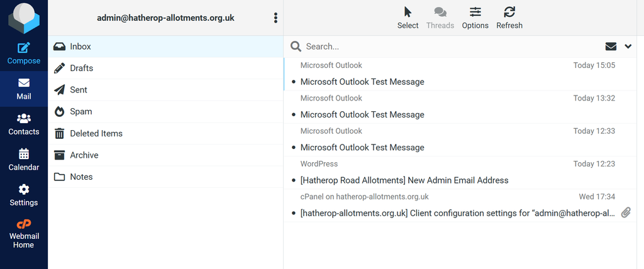Open the account three-dot menu
The image size is (644, 269).
(275, 18)
